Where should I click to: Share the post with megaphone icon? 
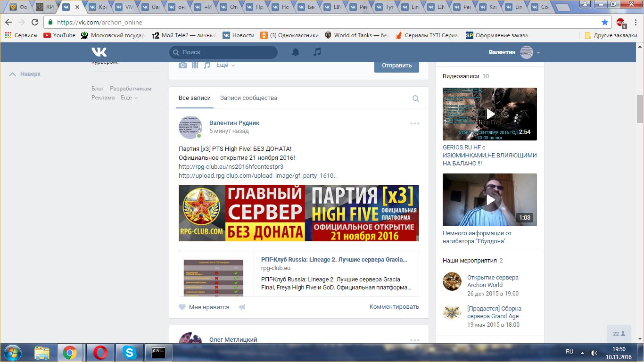tap(242, 307)
